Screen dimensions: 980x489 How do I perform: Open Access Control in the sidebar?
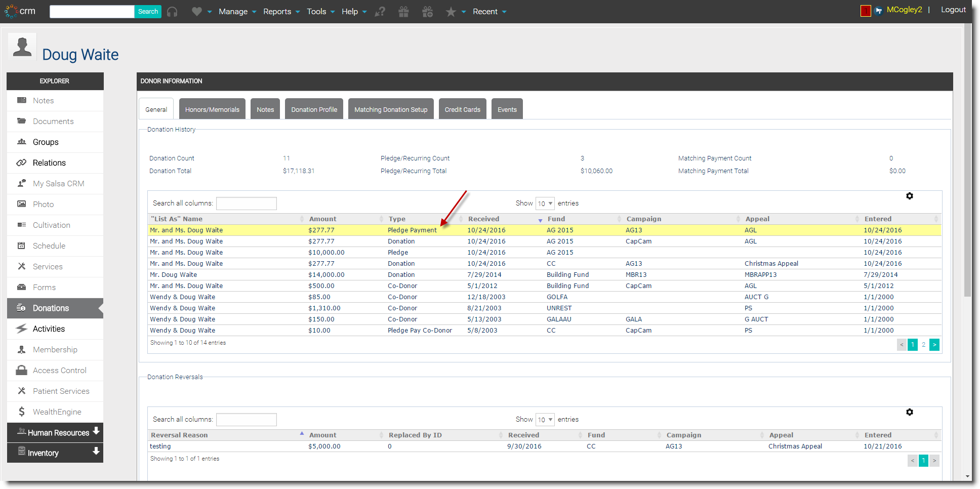pos(55,371)
